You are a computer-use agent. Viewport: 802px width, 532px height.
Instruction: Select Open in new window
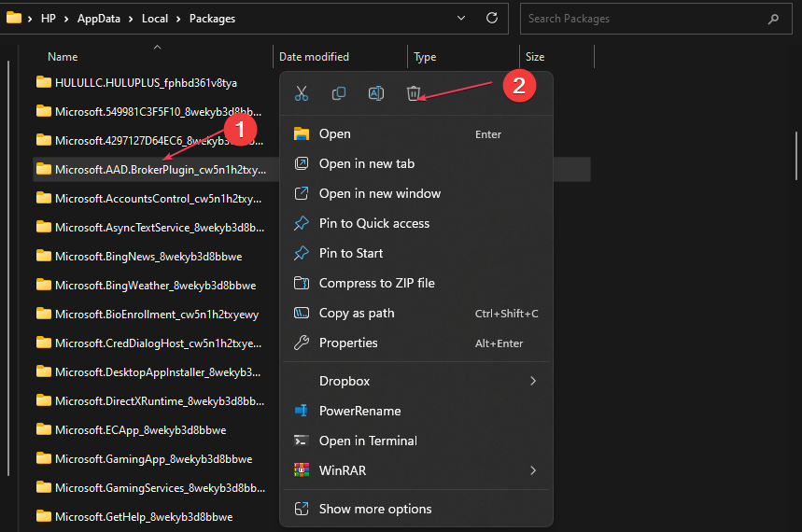pyautogui.click(x=416, y=193)
